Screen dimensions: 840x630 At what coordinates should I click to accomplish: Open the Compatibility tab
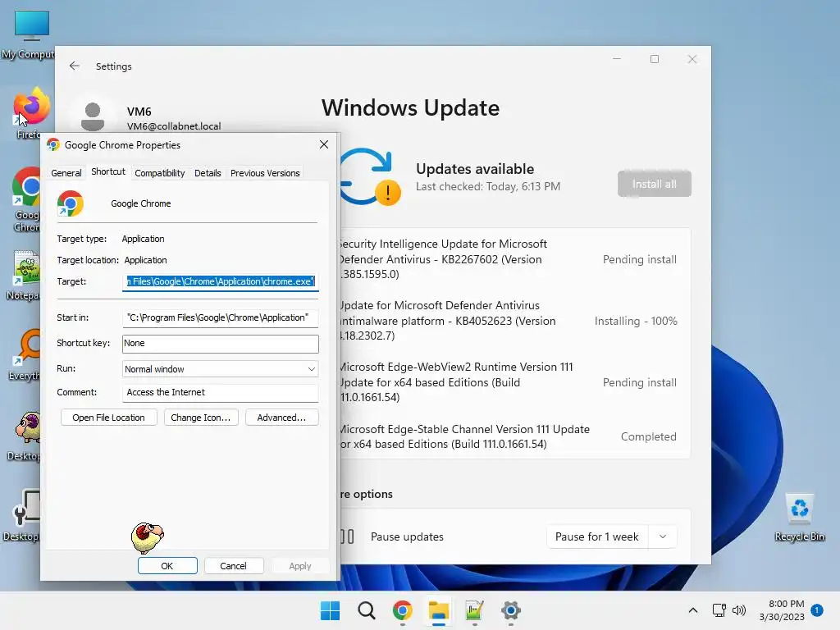pos(160,173)
